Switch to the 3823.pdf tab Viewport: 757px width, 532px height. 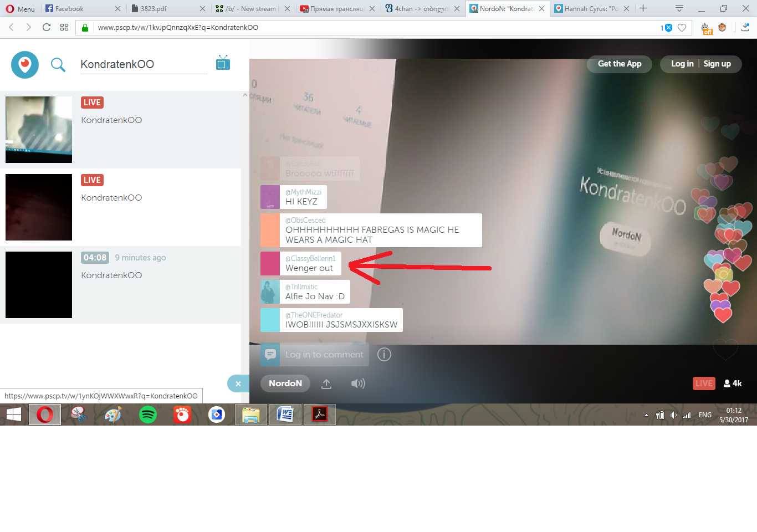[x=168, y=9]
